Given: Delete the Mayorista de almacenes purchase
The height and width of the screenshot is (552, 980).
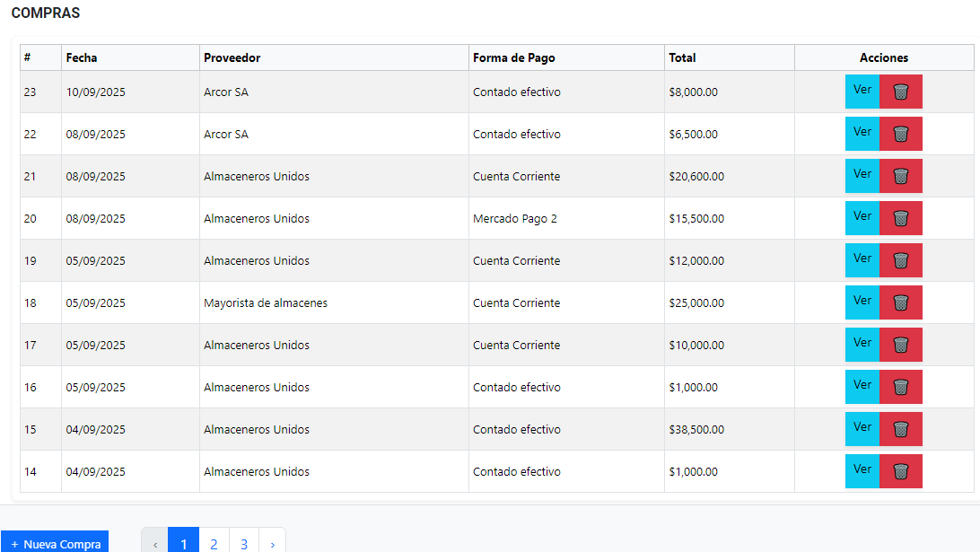Looking at the screenshot, I should coord(901,302).
